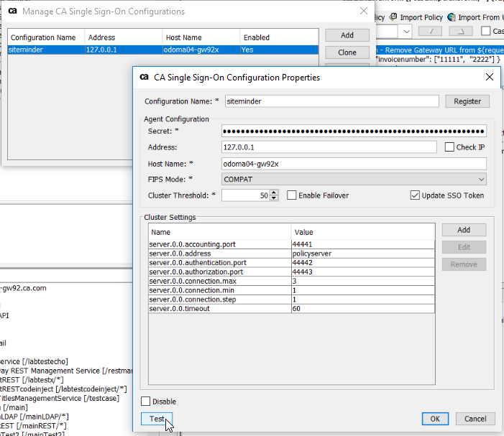This screenshot has height=436, width=504.
Task: Select the gw92.ca.com tree node
Action: point(23,288)
